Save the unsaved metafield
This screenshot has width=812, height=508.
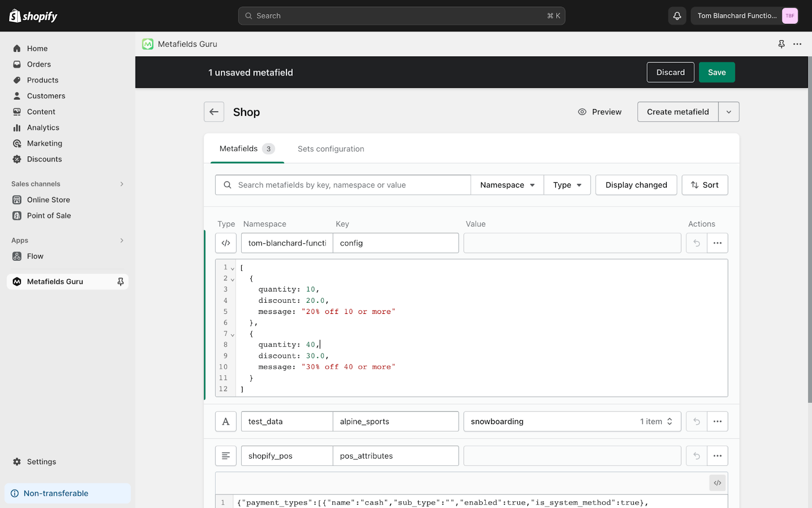click(717, 72)
